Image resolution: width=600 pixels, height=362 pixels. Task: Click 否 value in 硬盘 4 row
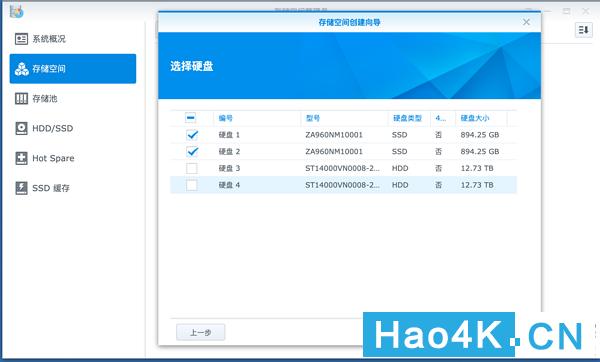pos(439,185)
